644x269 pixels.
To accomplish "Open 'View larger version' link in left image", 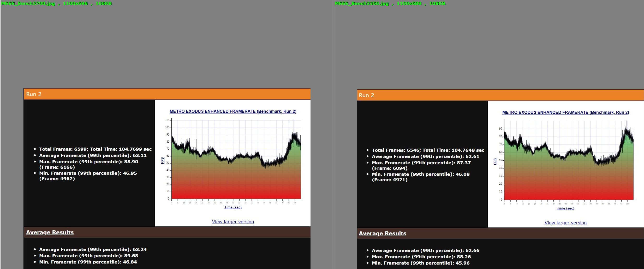I will [233, 222].
